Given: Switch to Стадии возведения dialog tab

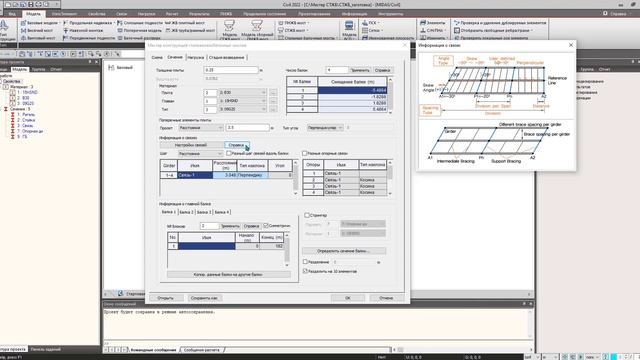Looking at the screenshot, I should click(227, 58).
